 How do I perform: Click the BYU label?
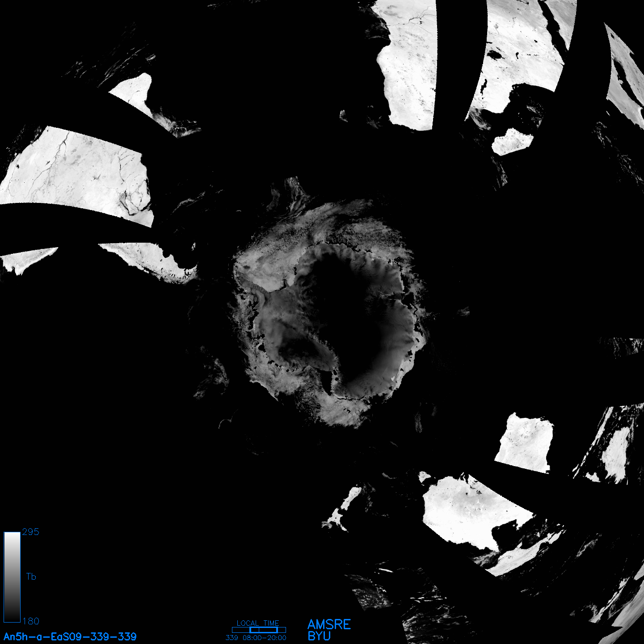tap(319, 636)
